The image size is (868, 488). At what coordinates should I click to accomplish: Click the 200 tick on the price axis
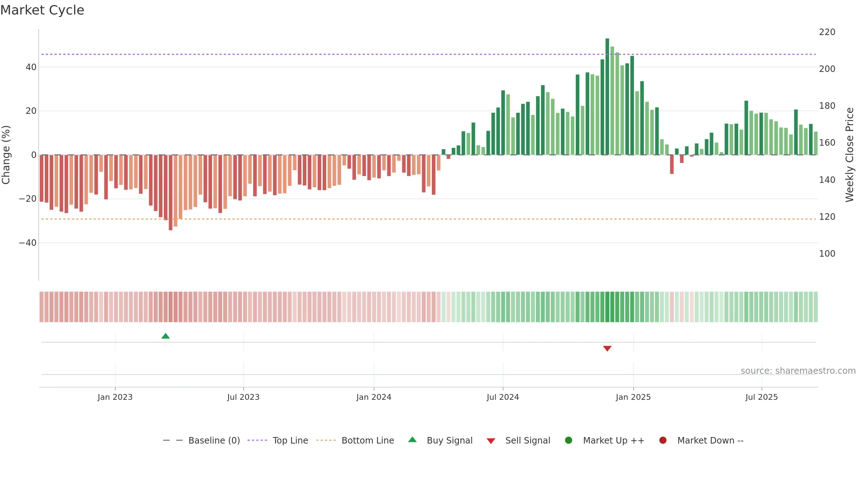click(x=827, y=69)
